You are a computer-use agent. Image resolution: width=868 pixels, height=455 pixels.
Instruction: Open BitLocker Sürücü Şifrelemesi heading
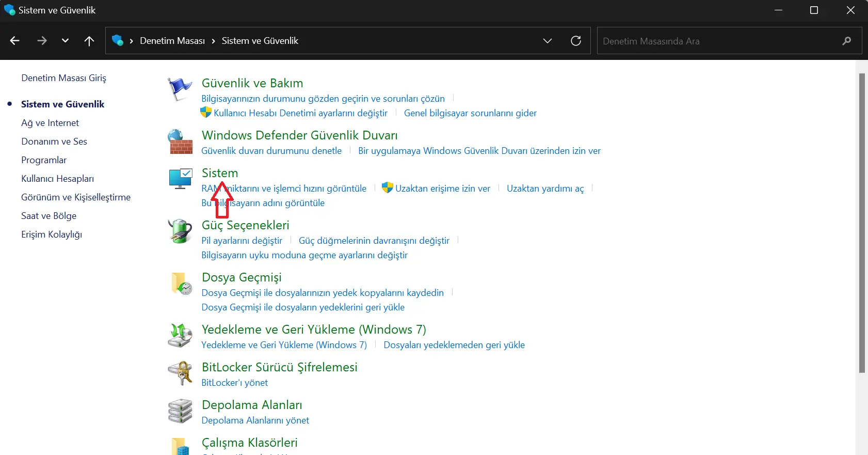click(x=280, y=367)
